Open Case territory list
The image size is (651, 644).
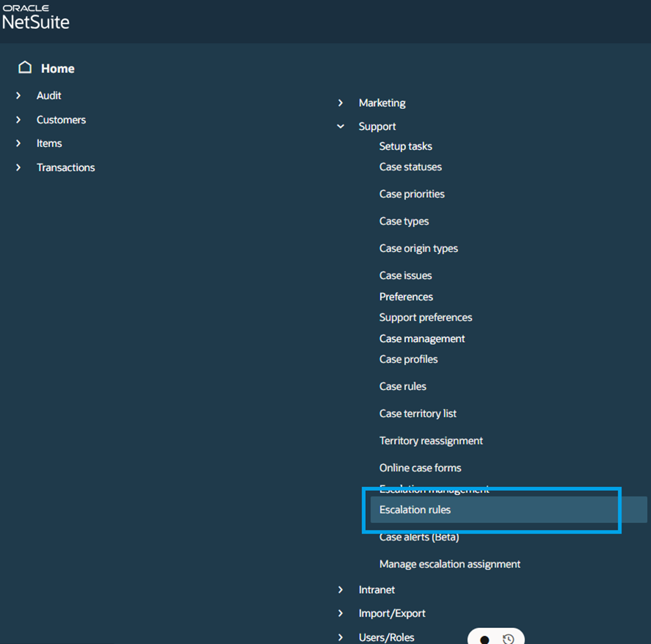click(418, 414)
